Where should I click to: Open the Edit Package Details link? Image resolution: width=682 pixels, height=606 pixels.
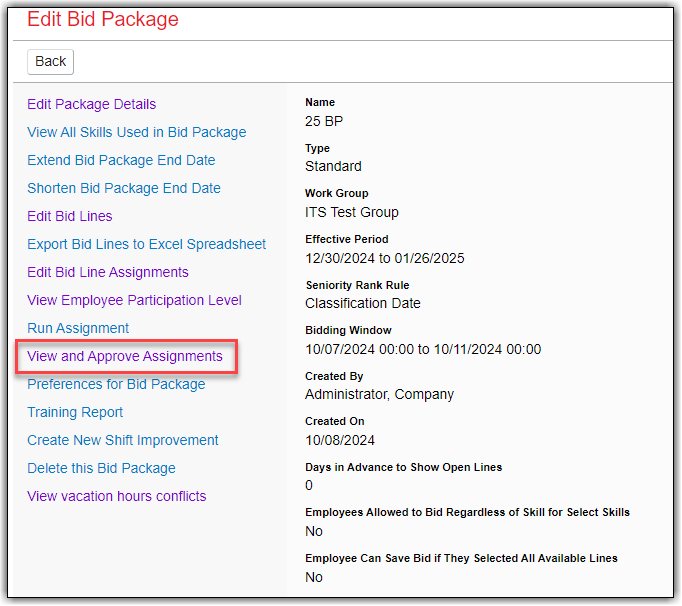(91, 104)
